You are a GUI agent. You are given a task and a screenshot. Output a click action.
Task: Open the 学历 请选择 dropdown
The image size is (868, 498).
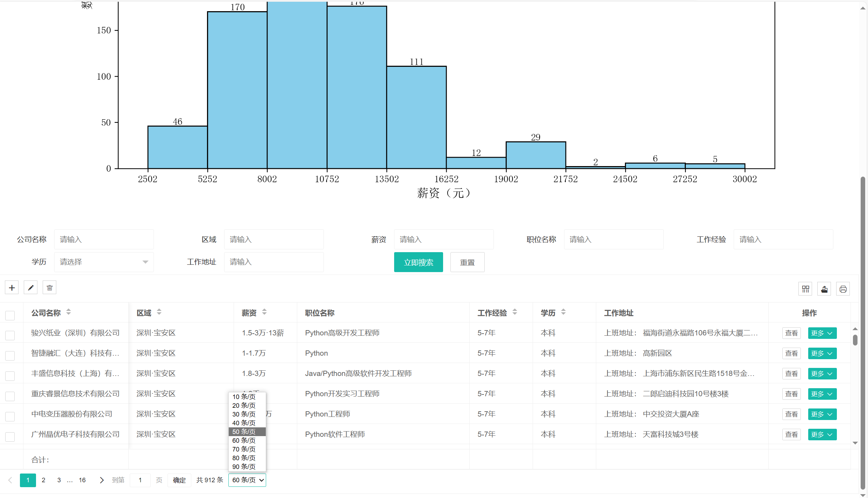(104, 262)
